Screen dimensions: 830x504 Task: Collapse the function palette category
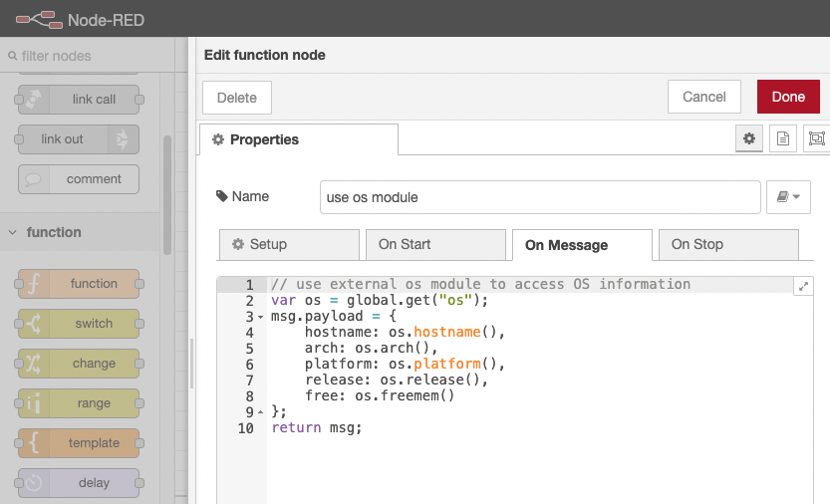pyautogui.click(x=13, y=232)
